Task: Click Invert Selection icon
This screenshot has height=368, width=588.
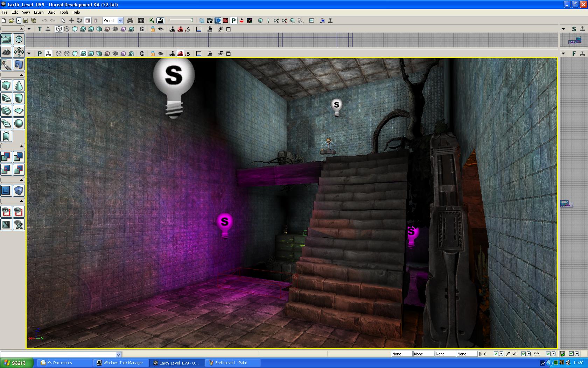Action: click(6, 225)
